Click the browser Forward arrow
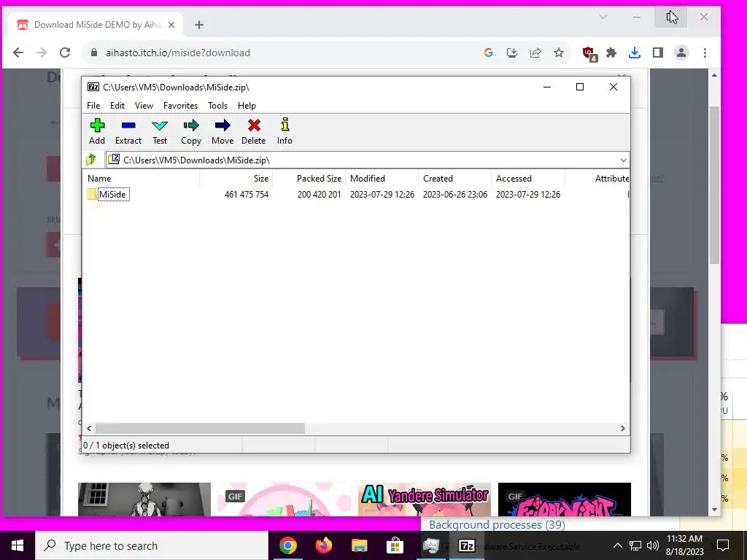 pyautogui.click(x=42, y=52)
